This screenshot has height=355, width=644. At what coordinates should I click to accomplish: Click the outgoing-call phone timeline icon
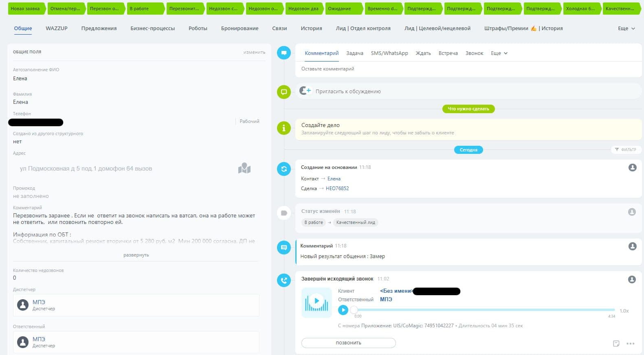click(x=284, y=280)
